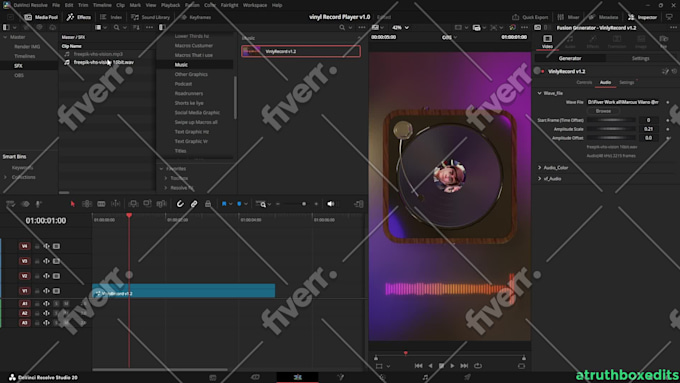This screenshot has width=680, height=383.
Task: Toggle the magnet Snapping icon
Action: (x=180, y=204)
